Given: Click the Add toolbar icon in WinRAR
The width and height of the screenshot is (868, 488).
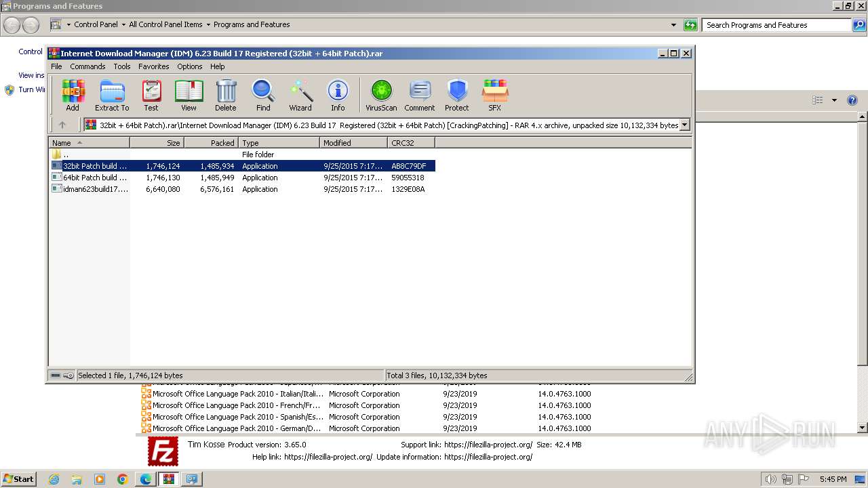Looking at the screenshot, I should click(73, 96).
